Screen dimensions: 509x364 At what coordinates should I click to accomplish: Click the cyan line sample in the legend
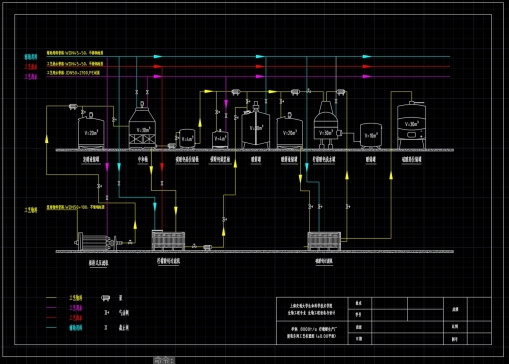point(51,328)
